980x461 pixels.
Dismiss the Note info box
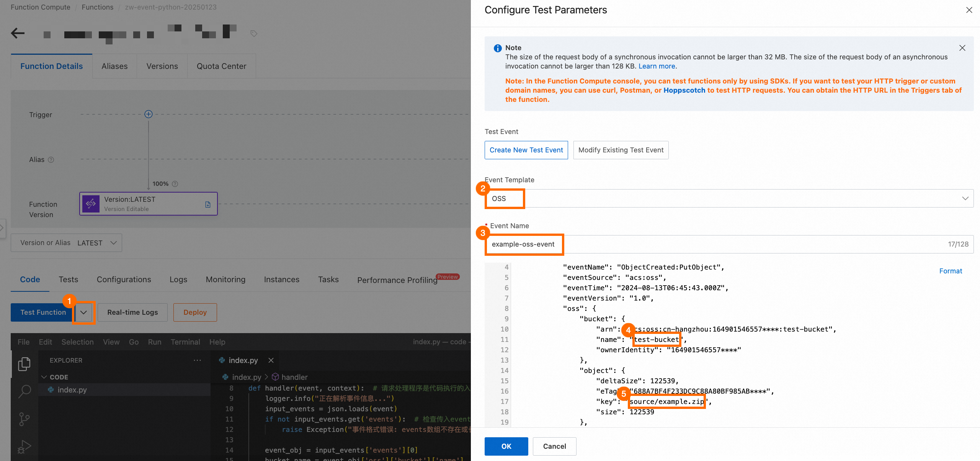point(962,48)
